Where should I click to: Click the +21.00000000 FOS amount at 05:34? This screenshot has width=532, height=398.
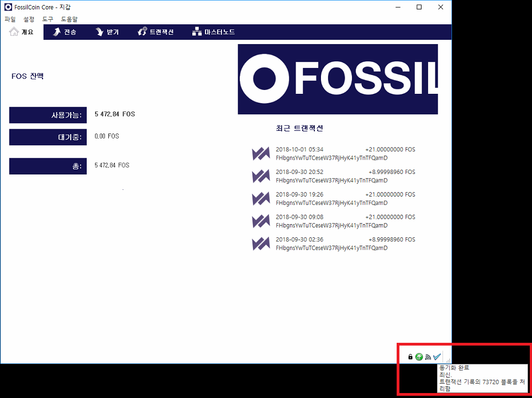pos(390,150)
